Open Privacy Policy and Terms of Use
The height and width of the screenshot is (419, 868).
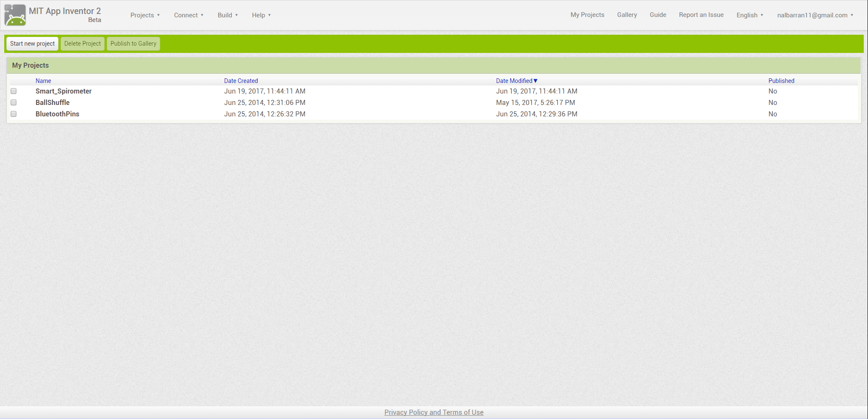click(434, 412)
